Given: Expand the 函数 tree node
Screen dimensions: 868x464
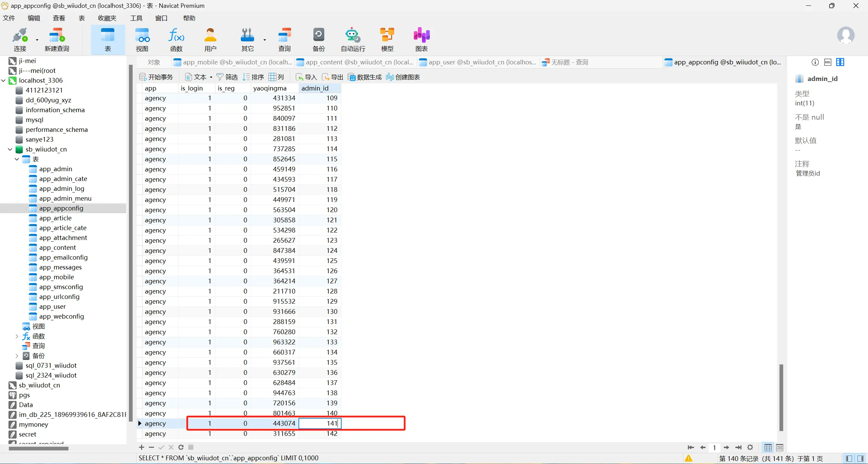Looking at the screenshot, I should pyautogui.click(x=17, y=336).
